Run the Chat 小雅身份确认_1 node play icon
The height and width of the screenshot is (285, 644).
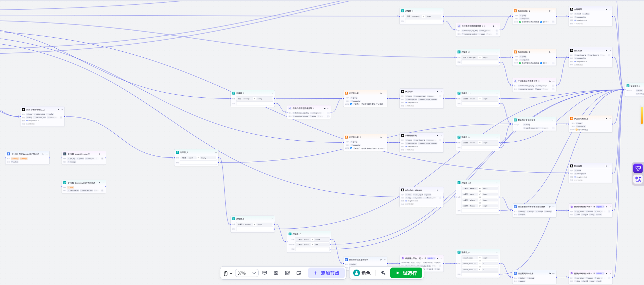click(x=58, y=110)
